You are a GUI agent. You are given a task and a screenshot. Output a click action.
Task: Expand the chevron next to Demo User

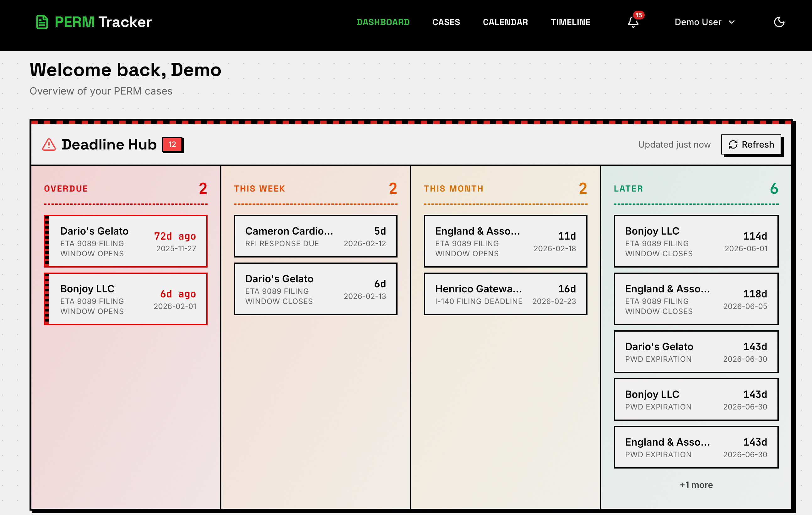tap(732, 22)
